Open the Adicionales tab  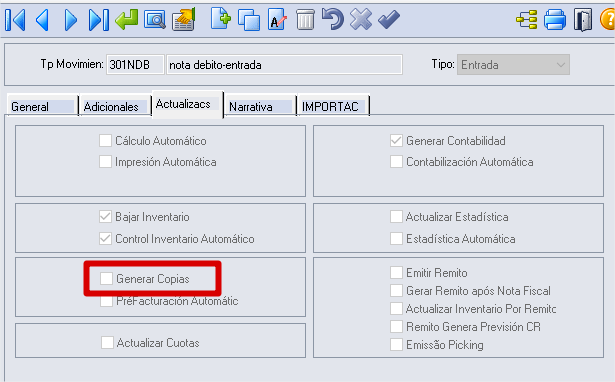(x=115, y=106)
